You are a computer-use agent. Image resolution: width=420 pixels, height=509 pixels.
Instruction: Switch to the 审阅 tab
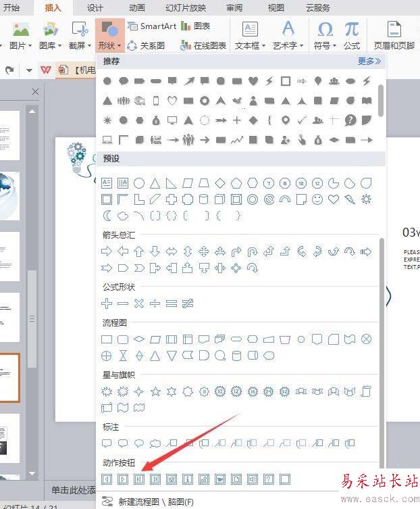pyautogui.click(x=234, y=8)
